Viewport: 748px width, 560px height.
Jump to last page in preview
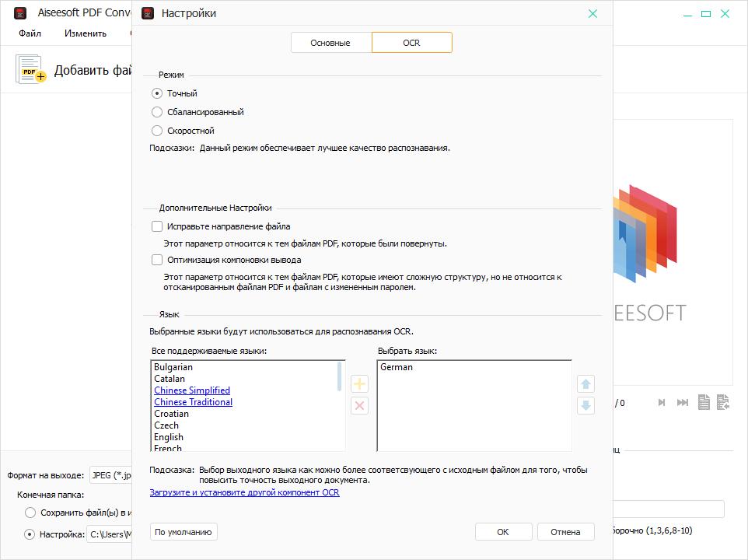pos(683,403)
